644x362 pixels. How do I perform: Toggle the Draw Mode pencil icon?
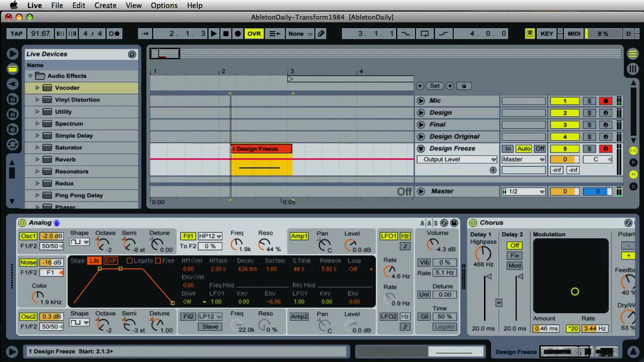321,34
